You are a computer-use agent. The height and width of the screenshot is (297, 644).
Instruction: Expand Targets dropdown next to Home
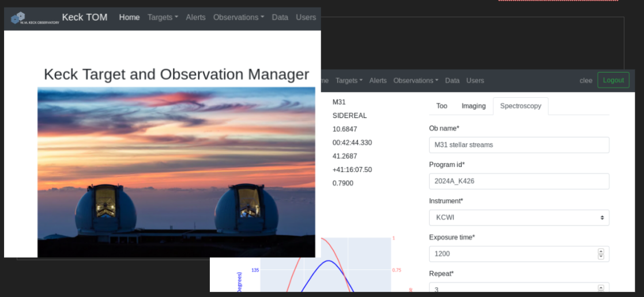click(x=163, y=17)
